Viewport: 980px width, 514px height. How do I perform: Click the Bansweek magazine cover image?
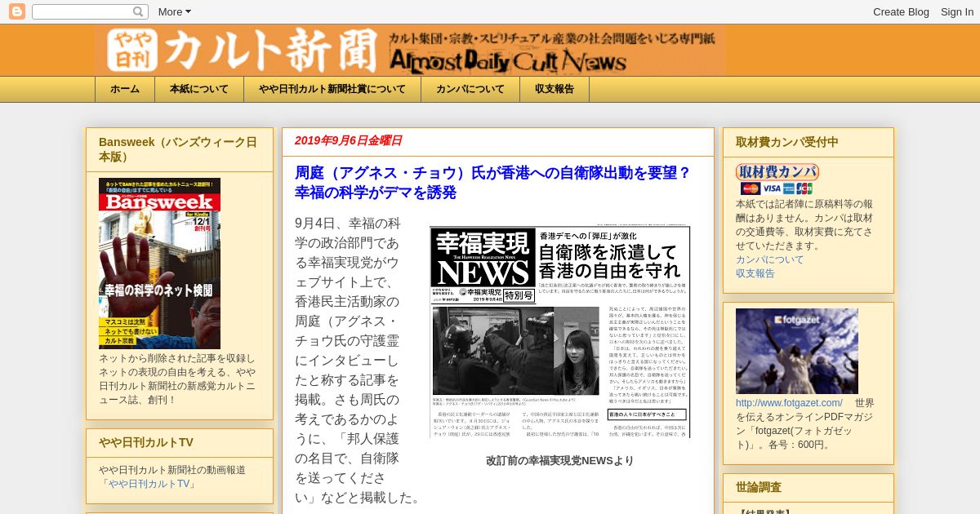tap(159, 264)
